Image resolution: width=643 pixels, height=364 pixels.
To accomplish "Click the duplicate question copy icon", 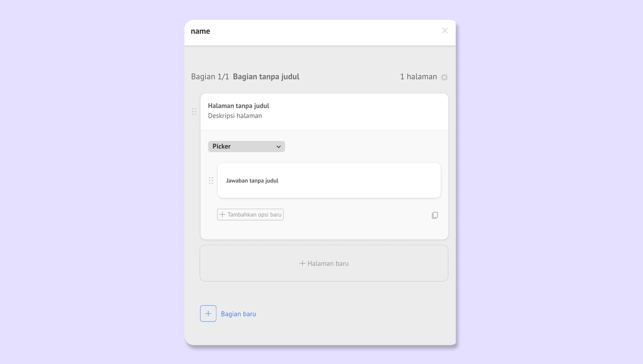I will (x=435, y=215).
